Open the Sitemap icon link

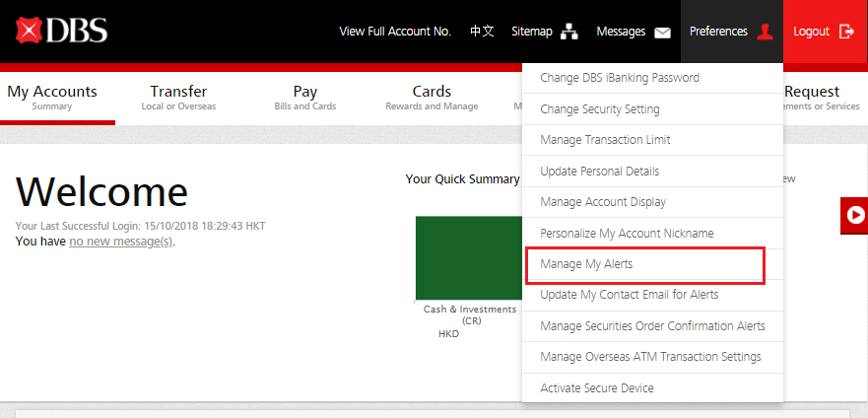569,32
